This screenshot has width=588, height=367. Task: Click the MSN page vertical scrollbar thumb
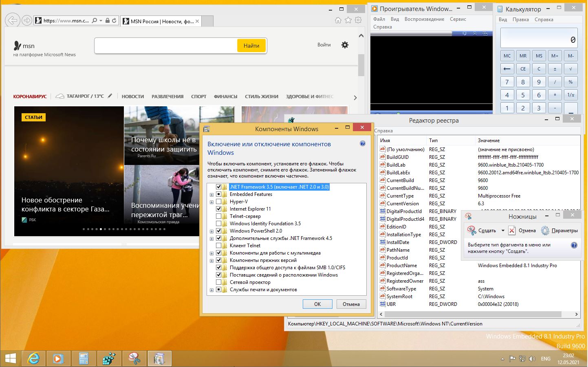tap(361, 65)
